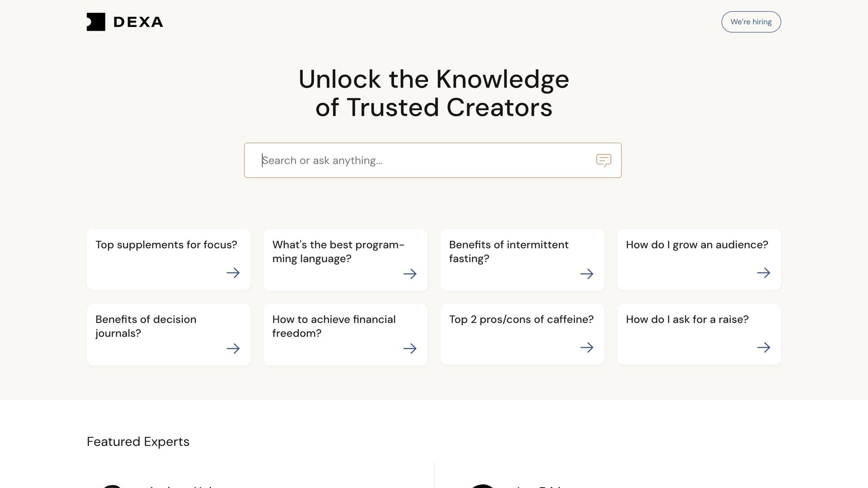
Task: Focus the "Search or ask anything" field
Action: click(x=420, y=160)
